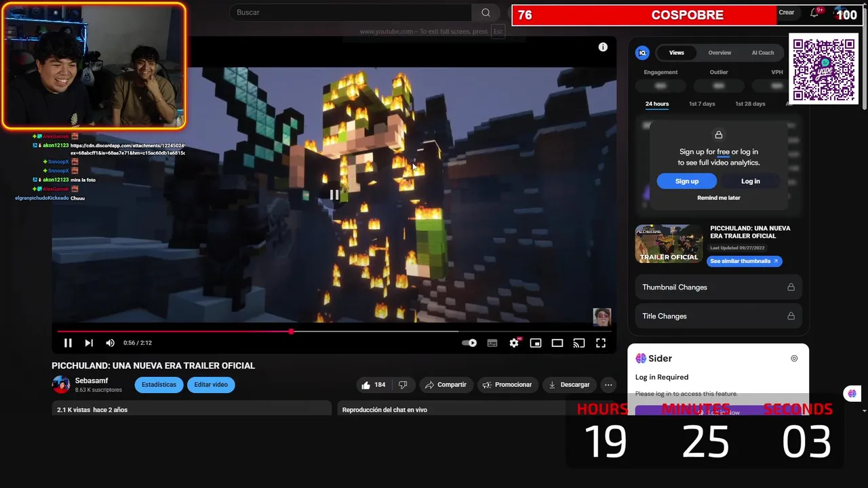The height and width of the screenshot is (488, 868).
Task: Focus the Buscar search field
Action: [351, 12]
